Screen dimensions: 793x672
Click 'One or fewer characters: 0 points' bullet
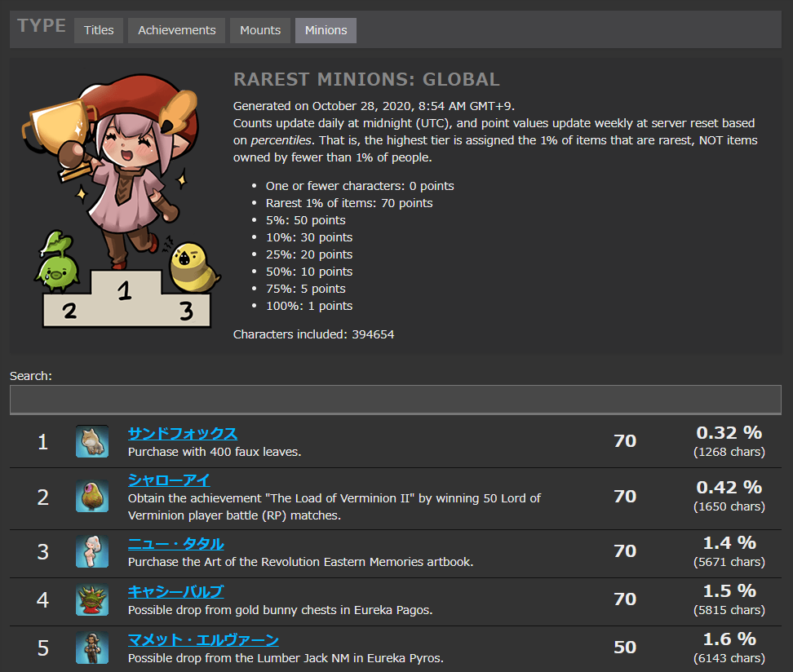[x=360, y=186]
